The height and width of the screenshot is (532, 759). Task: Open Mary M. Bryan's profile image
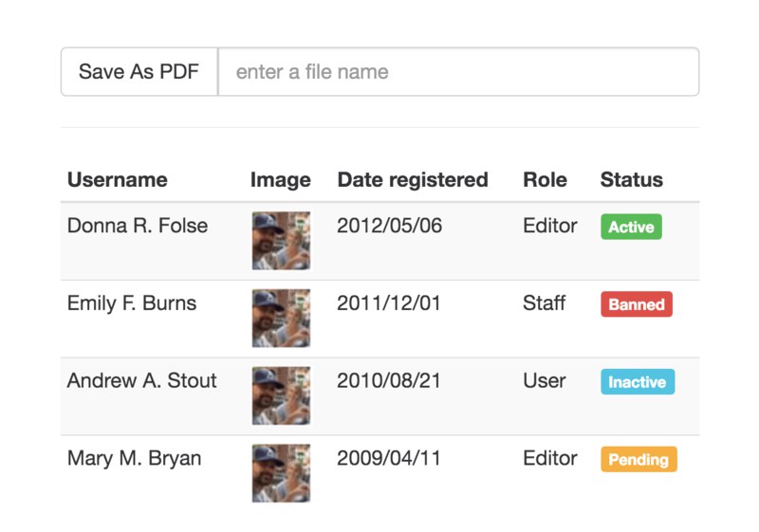281,473
